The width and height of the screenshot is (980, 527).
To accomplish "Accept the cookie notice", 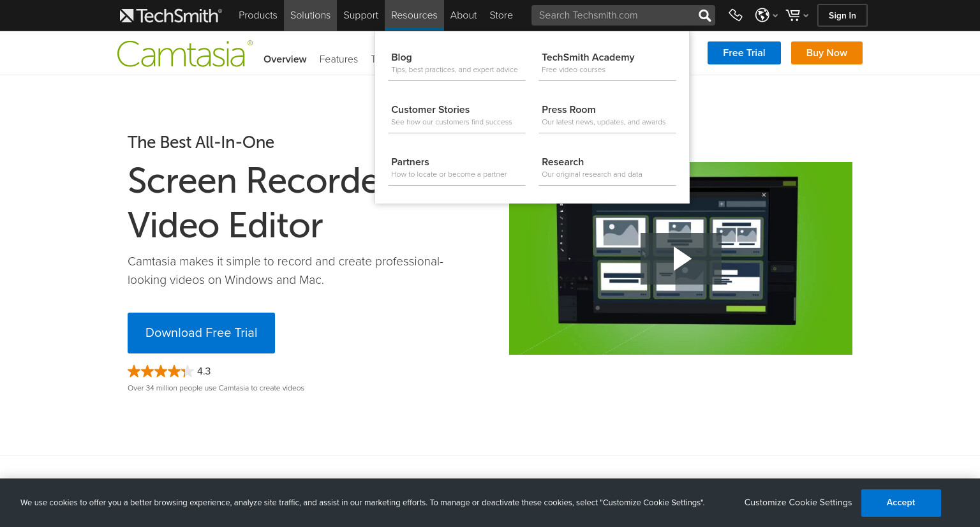I will 901,503.
